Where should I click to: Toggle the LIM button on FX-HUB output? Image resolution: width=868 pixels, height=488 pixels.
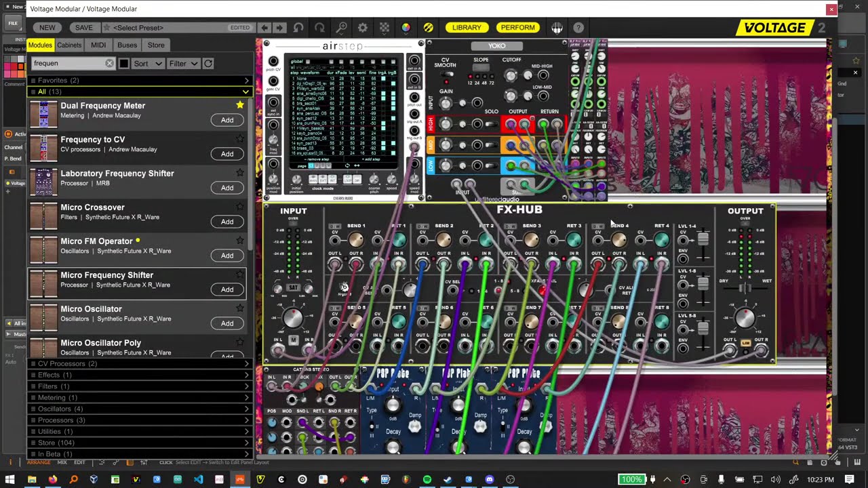[745, 344]
